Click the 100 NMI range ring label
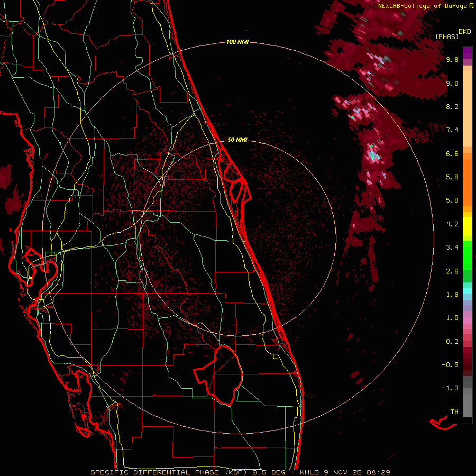Image resolution: width=476 pixels, height=476 pixels. tap(237, 42)
